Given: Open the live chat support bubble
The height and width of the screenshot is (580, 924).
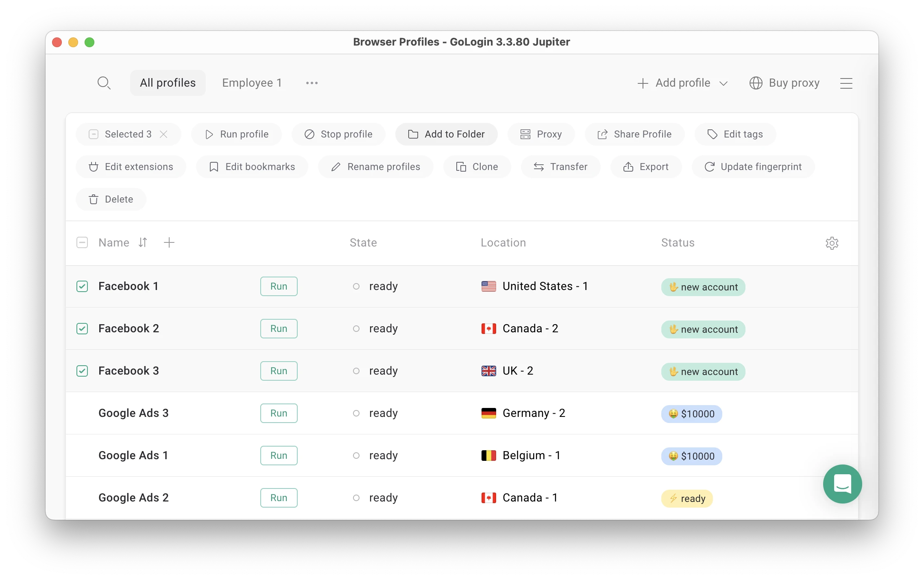Looking at the screenshot, I should (x=842, y=484).
